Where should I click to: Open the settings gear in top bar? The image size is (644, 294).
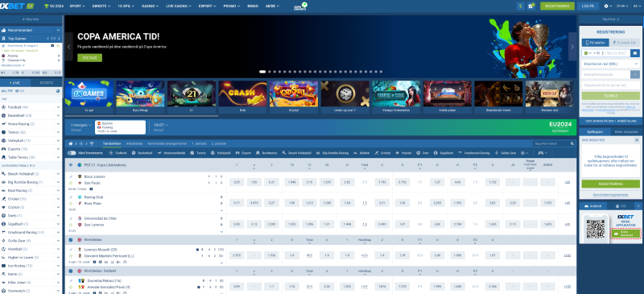tap(606, 6)
